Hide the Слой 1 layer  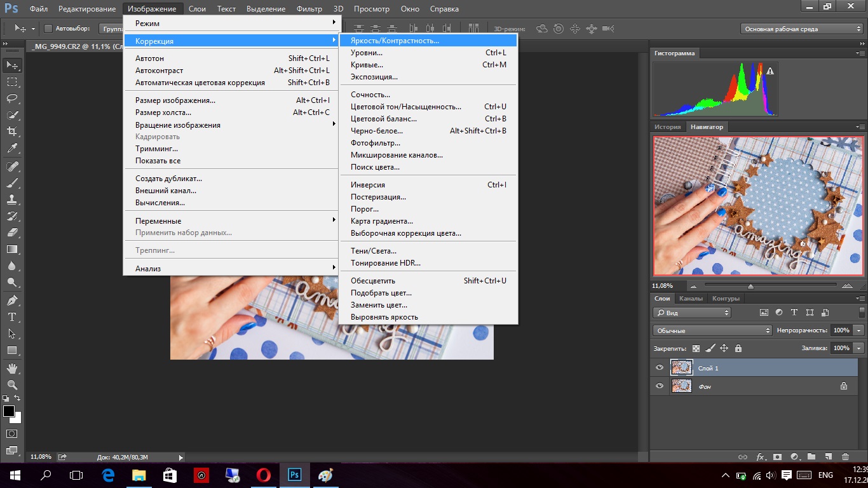[659, 368]
